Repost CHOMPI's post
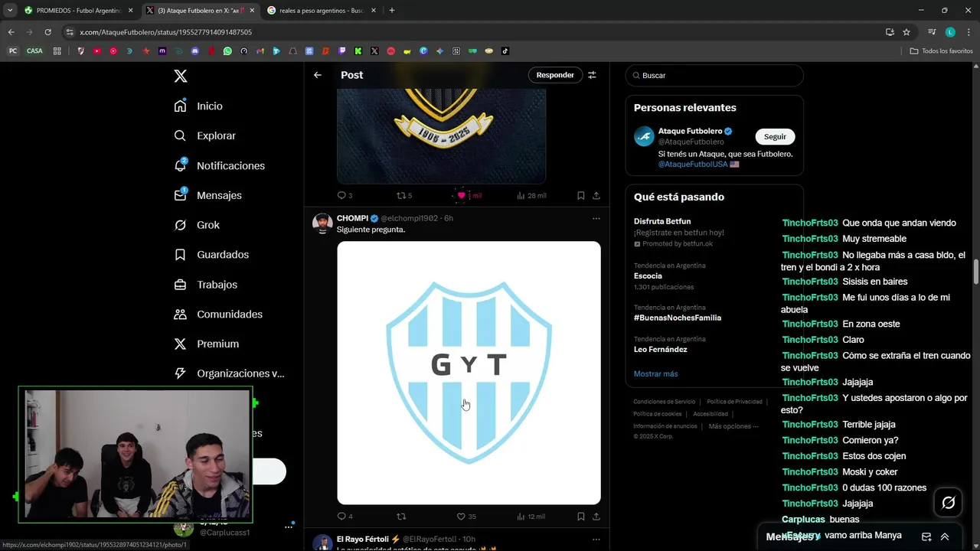Viewport: 980px width, 551px height. (401, 517)
